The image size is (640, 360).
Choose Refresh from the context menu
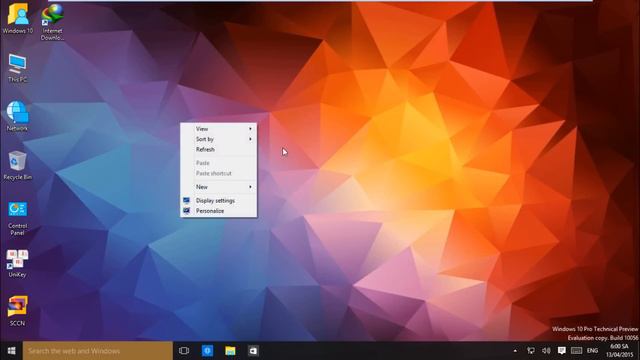coord(218,150)
